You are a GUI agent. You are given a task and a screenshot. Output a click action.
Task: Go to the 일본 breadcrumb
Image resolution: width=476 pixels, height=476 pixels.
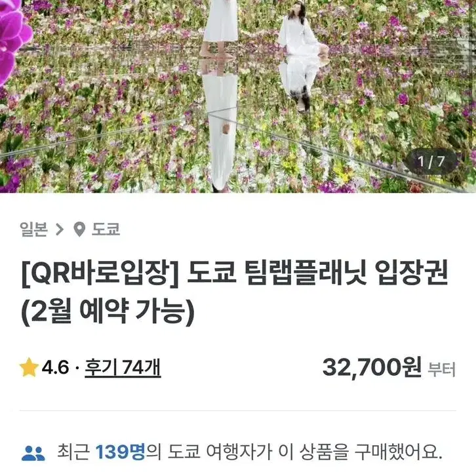click(33, 229)
